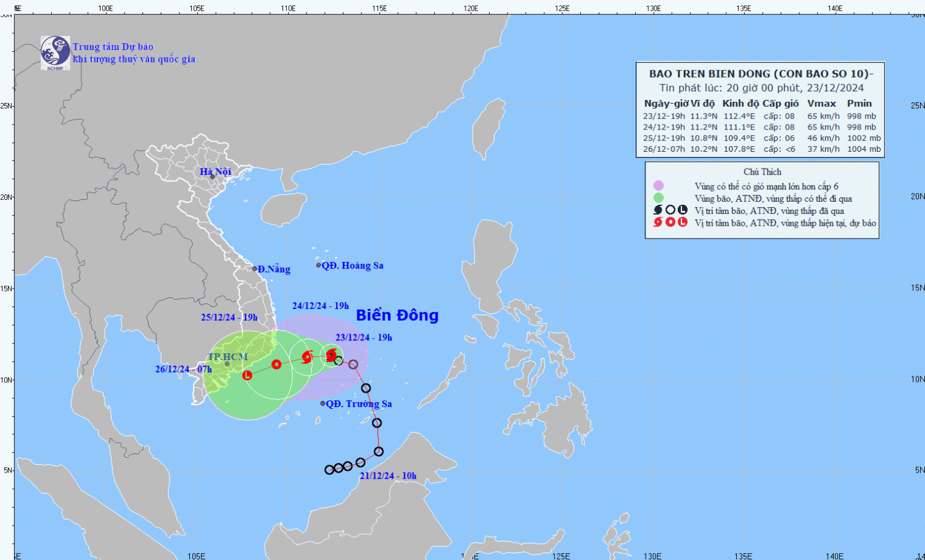Image resolution: width=925 pixels, height=560 pixels.
Task: Click the QĐ. Hoàng Sa location dot
Action: pos(319,265)
